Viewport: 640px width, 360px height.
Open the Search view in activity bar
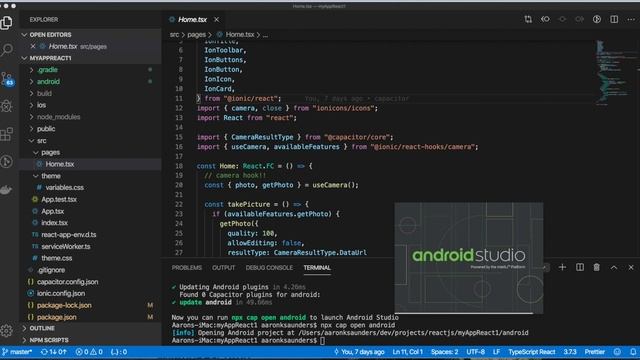click(x=7, y=50)
